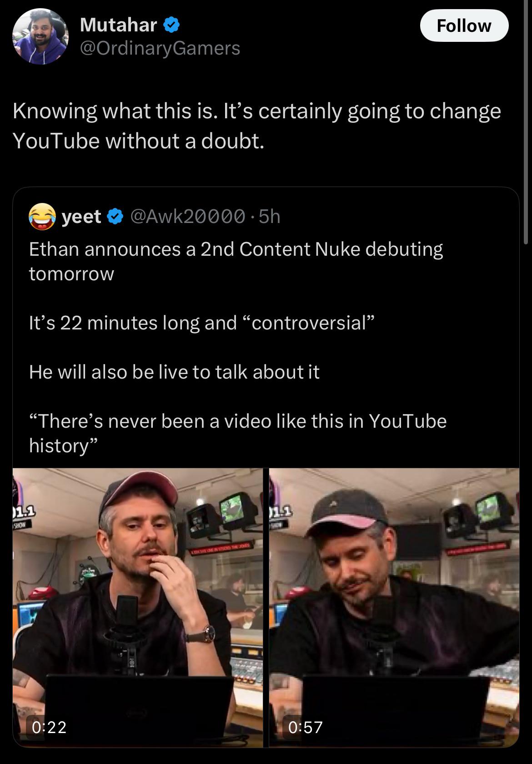Play the first video thumbnail
This screenshot has width=532, height=764.
(x=138, y=607)
